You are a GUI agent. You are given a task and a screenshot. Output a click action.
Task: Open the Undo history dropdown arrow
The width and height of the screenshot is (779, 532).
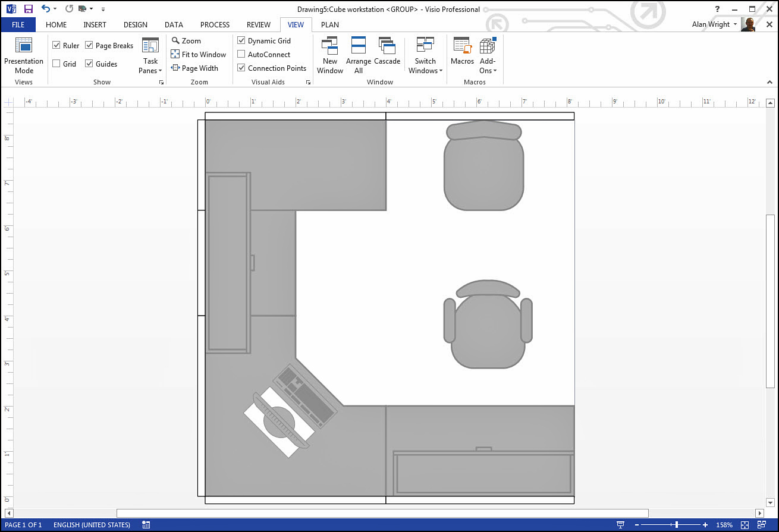[x=55, y=9]
